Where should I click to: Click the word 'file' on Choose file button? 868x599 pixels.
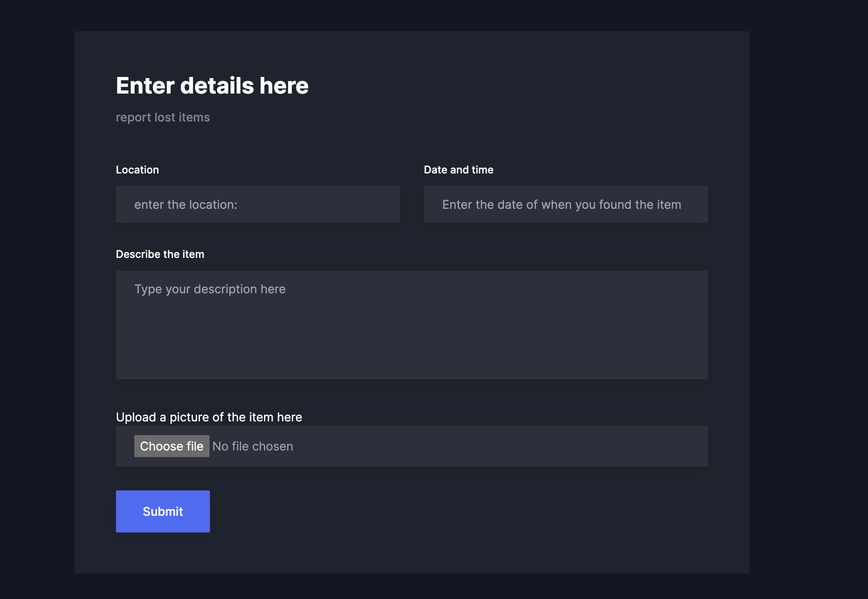click(x=195, y=446)
